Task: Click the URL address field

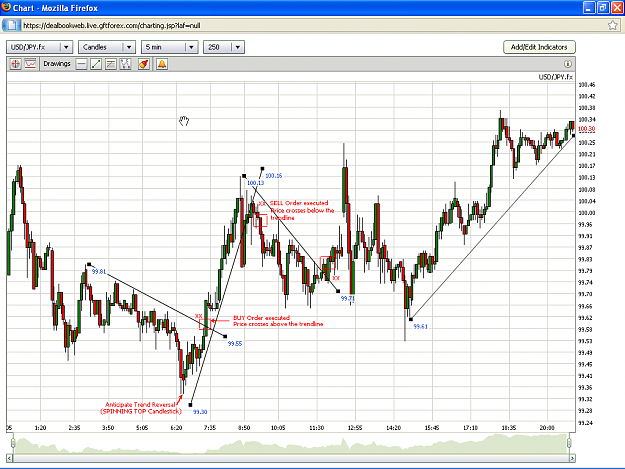Action: 313,26
